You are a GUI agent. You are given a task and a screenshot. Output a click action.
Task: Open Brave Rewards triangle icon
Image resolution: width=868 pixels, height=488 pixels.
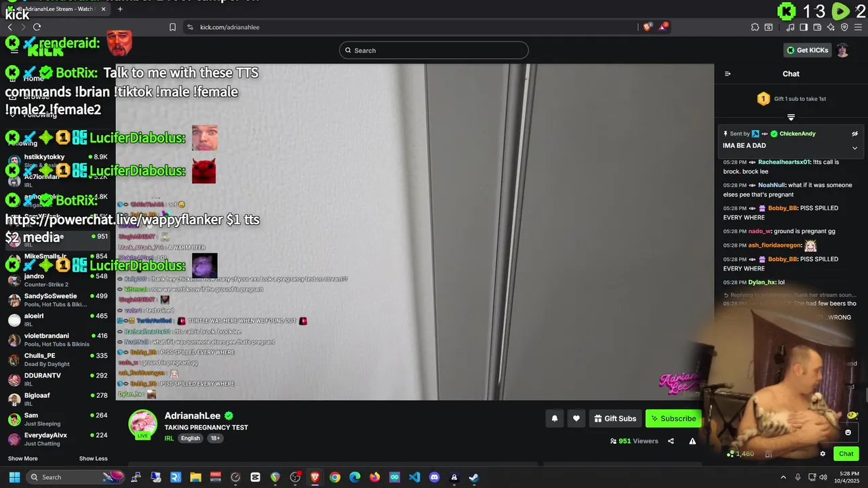tap(663, 27)
